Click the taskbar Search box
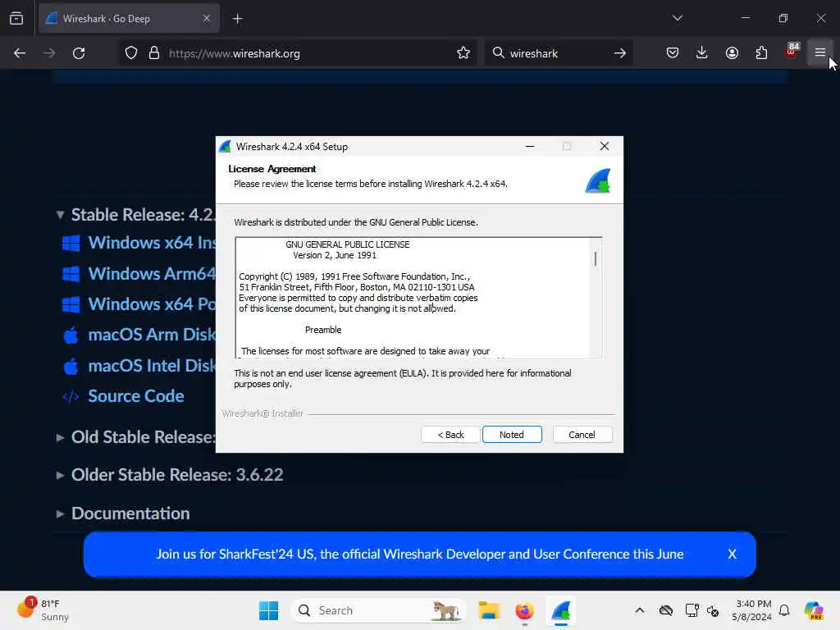The height and width of the screenshot is (630, 840). (x=379, y=610)
